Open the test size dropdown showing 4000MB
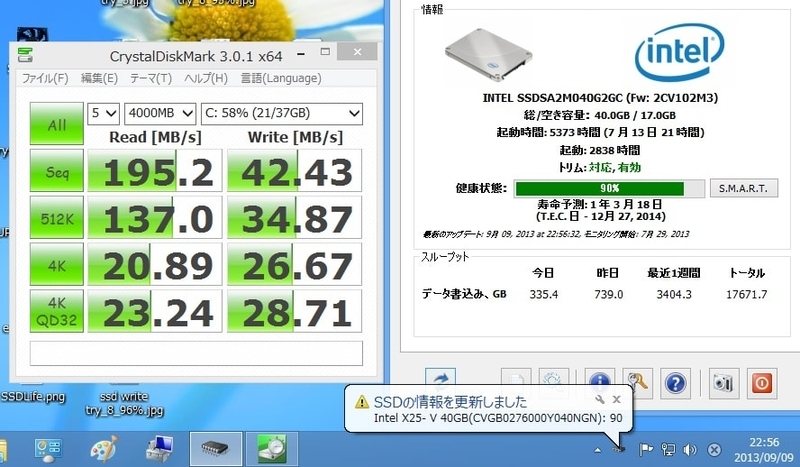This screenshot has width=800, height=467. (160, 113)
